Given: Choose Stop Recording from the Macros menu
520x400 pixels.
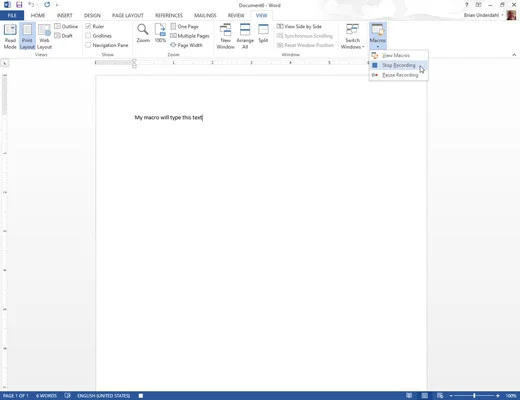Looking at the screenshot, I should (398, 65).
